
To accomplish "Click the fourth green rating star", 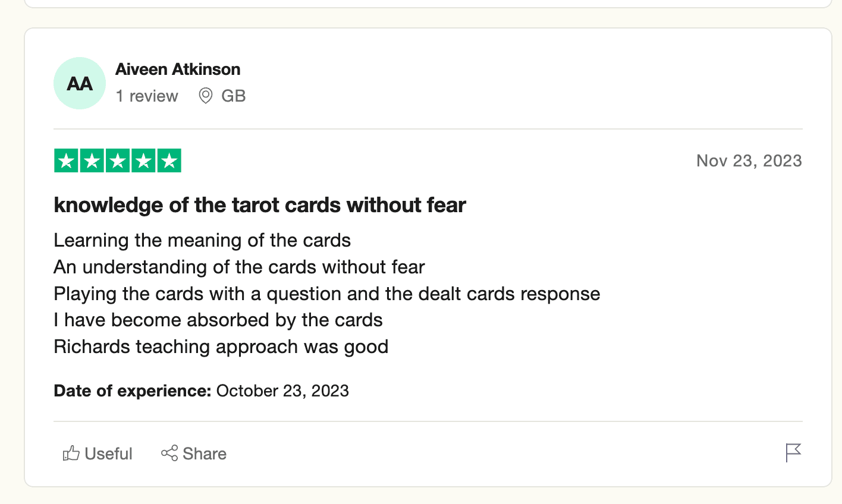I will pyautogui.click(x=143, y=161).
